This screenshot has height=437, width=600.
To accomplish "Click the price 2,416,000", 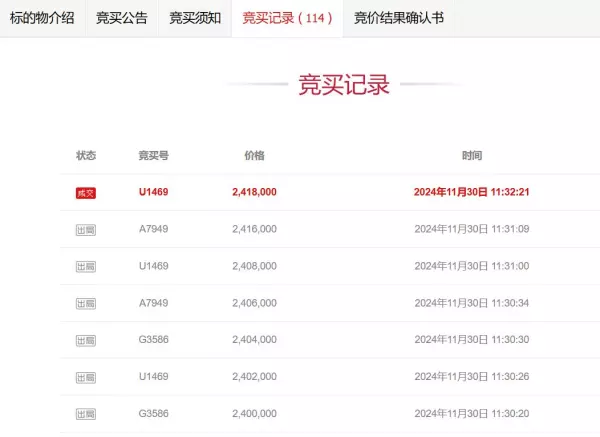I will (254, 229).
